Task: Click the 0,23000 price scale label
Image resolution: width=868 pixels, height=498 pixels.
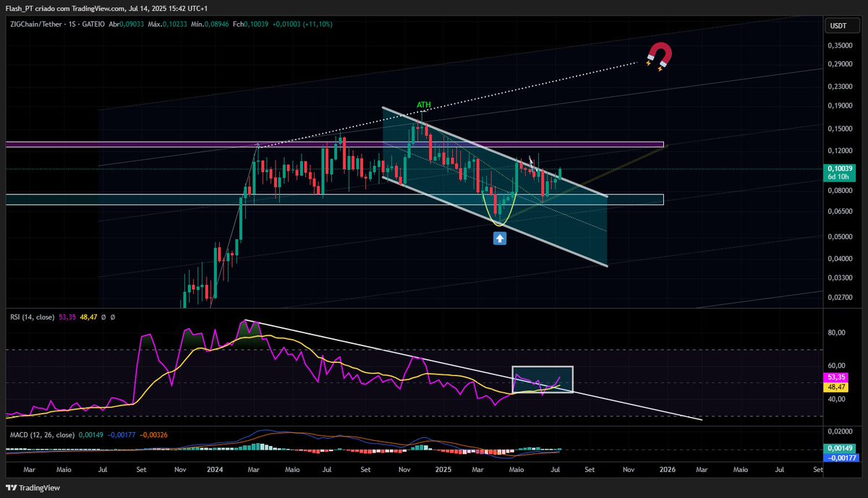Action: [x=839, y=87]
